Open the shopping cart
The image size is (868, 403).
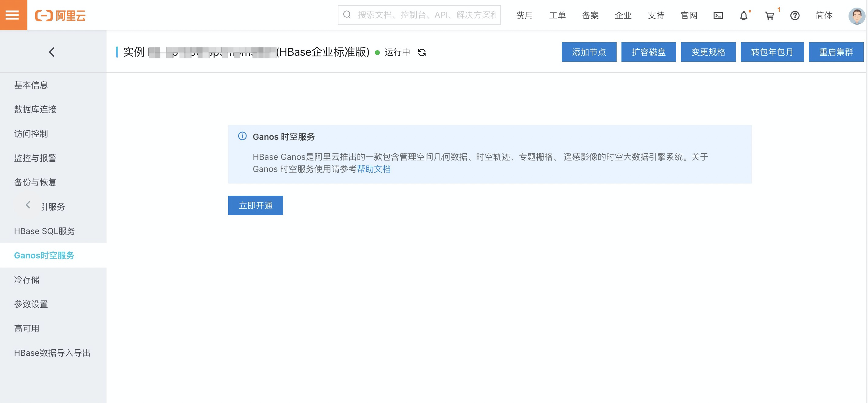pos(769,16)
